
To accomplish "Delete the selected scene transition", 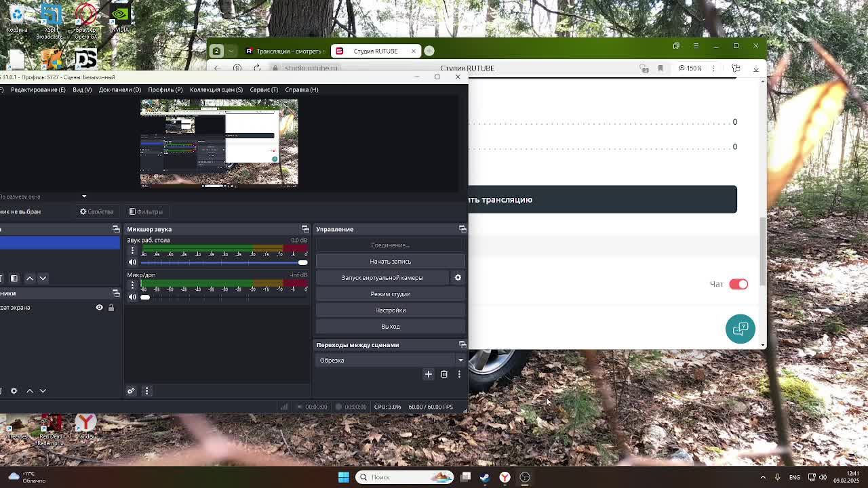I will pos(444,374).
